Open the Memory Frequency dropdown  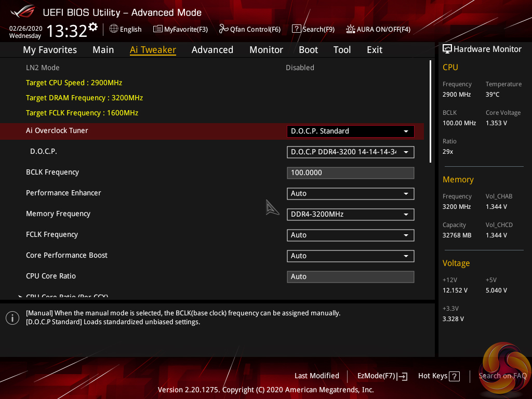pyautogui.click(x=351, y=215)
